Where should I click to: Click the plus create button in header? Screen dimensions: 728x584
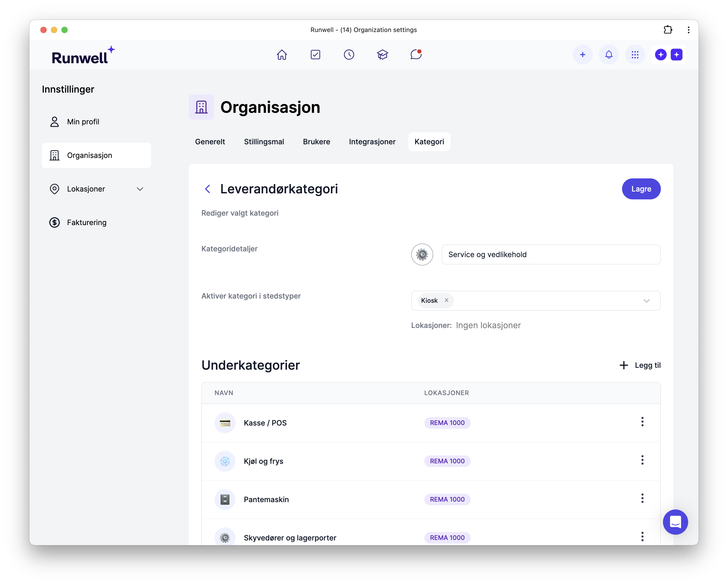click(582, 55)
